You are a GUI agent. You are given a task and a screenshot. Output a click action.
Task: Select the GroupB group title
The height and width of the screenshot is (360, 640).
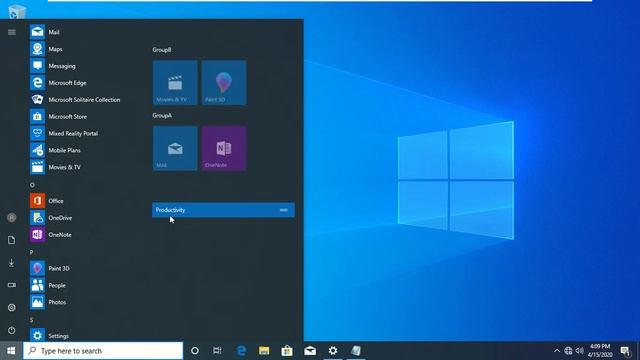162,50
